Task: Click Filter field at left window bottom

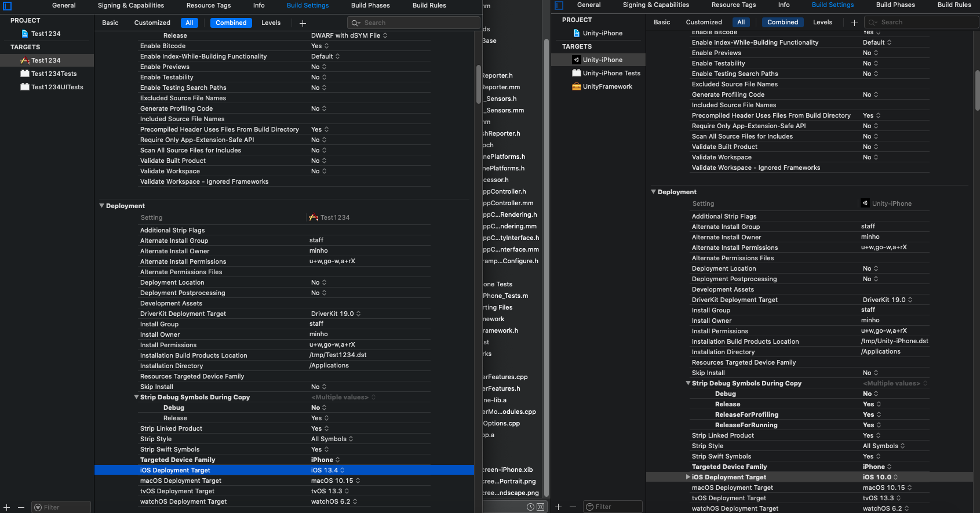Action: click(61, 507)
